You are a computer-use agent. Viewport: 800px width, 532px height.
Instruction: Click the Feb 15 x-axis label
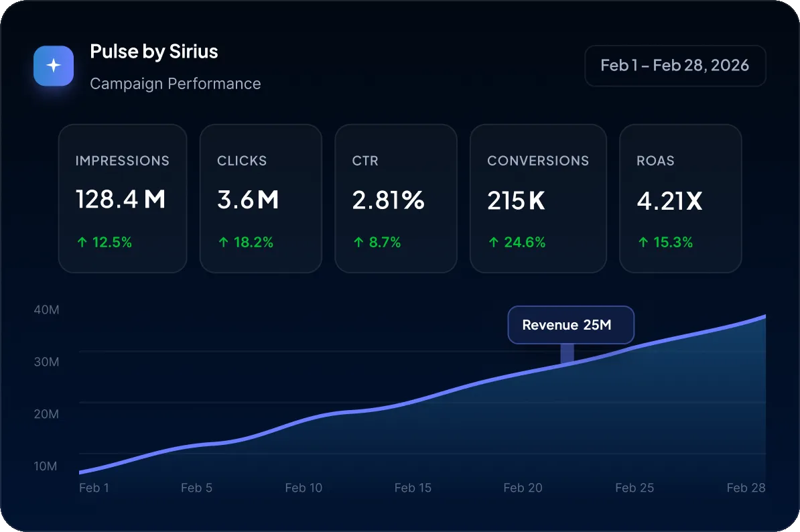(x=413, y=488)
